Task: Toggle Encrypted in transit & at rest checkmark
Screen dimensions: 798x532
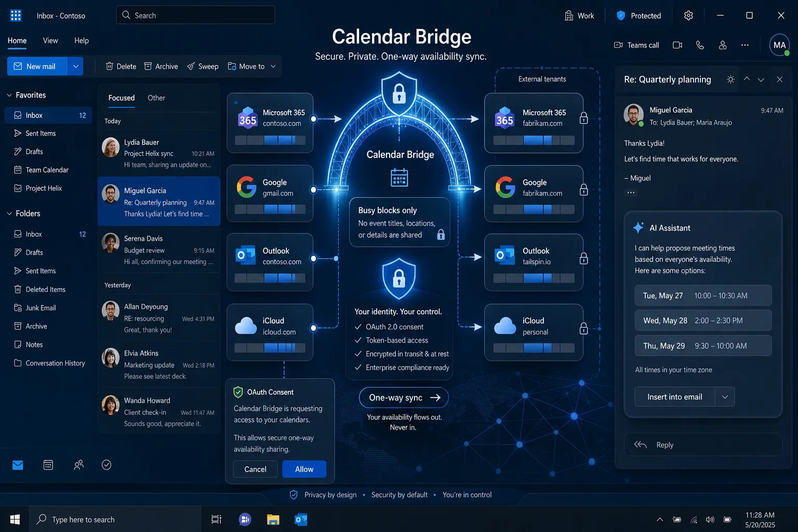Action: [358, 354]
